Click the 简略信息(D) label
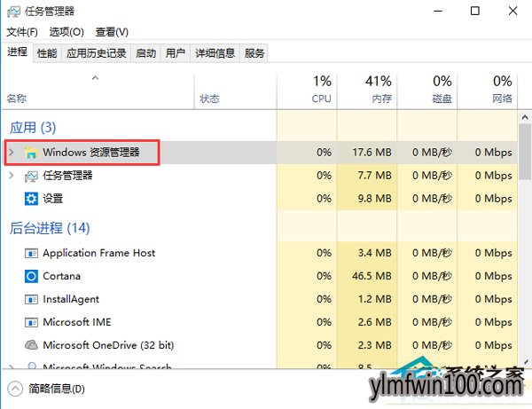The width and height of the screenshot is (532, 409). [57, 389]
